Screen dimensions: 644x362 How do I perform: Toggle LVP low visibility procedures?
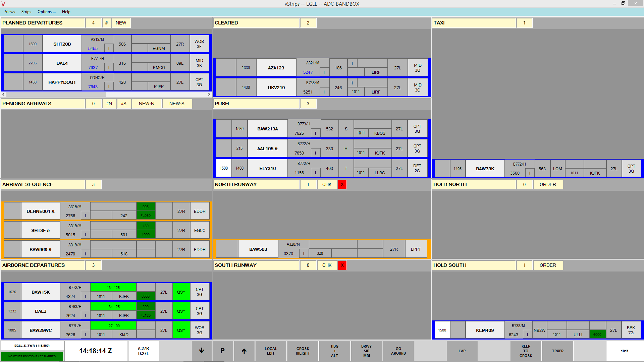pos(462,351)
